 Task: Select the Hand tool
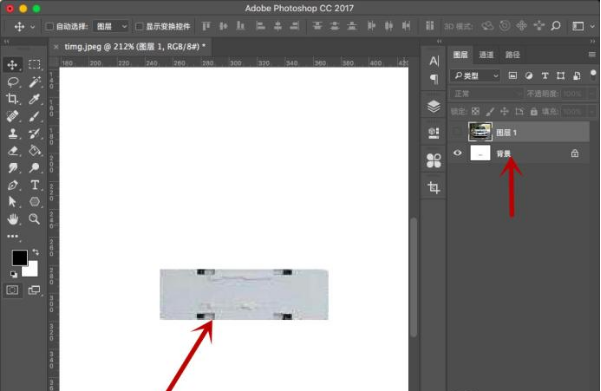point(13,219)
